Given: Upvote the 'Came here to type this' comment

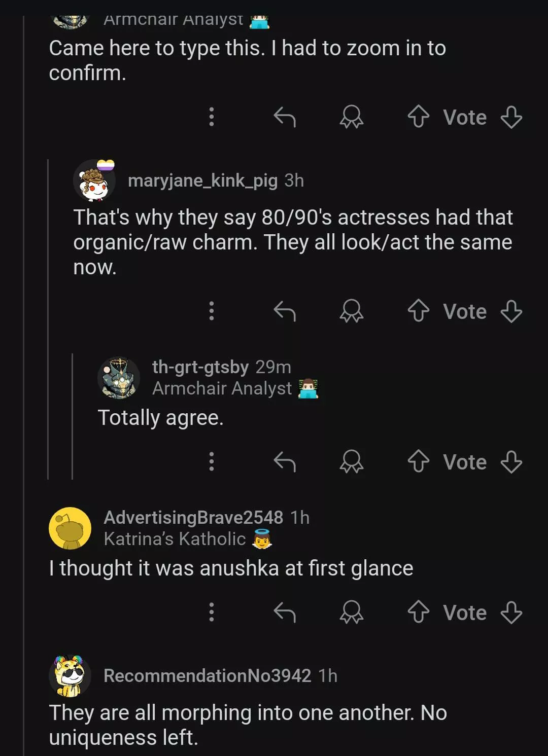Looking at the screenshot, I should 418,117.
